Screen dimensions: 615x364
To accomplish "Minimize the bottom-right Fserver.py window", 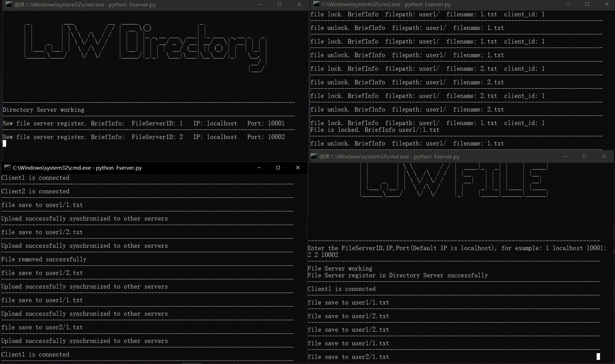I will click(x=565, y=156).
